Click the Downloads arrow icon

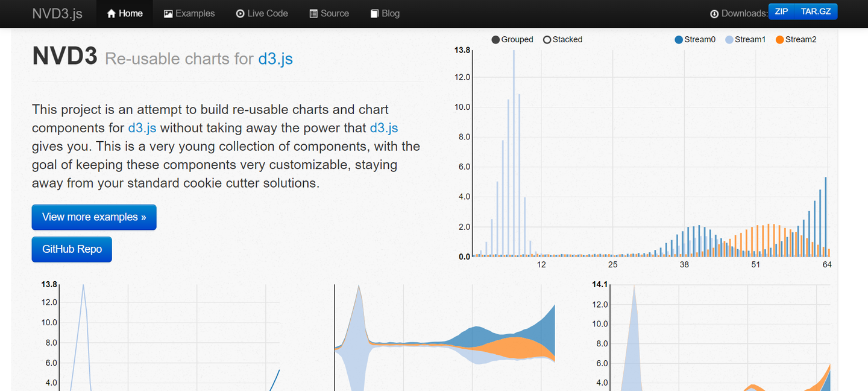pyautogui.click(x=714, y=14)
